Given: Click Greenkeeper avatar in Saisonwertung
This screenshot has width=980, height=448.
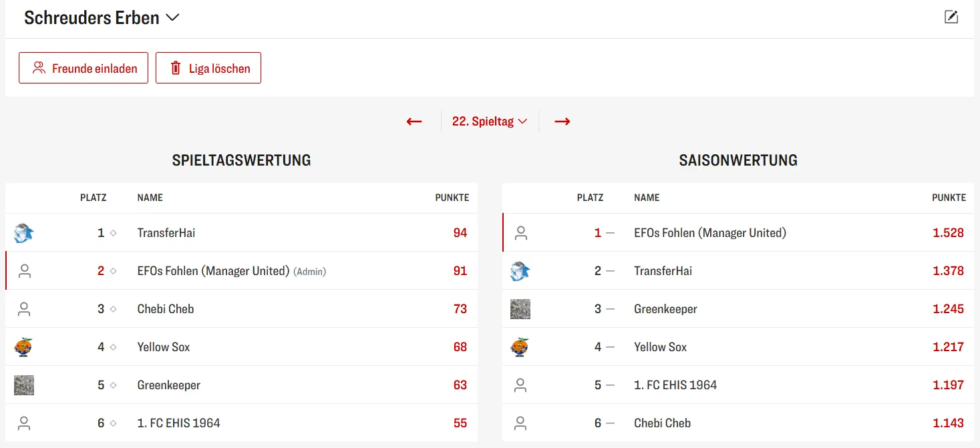Looking at the screenshot, I should (x=520, y=309).
